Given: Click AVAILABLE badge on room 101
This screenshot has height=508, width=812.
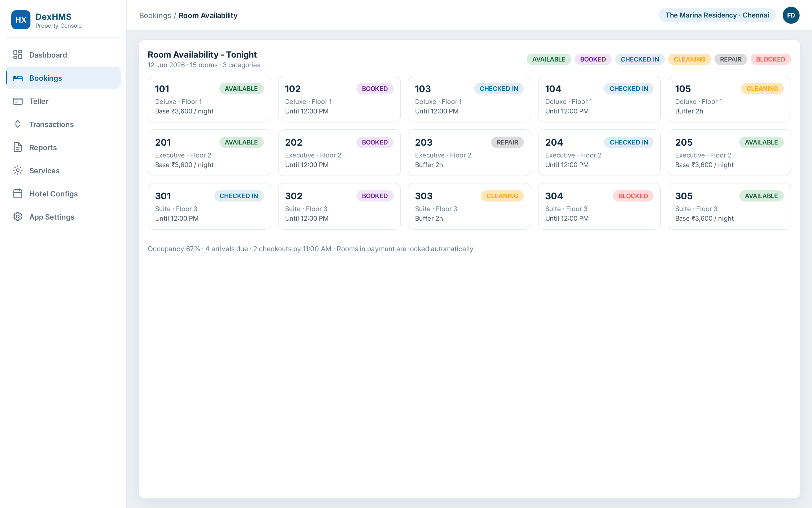Looking at the screenshot, I should [x=241, y=89].
